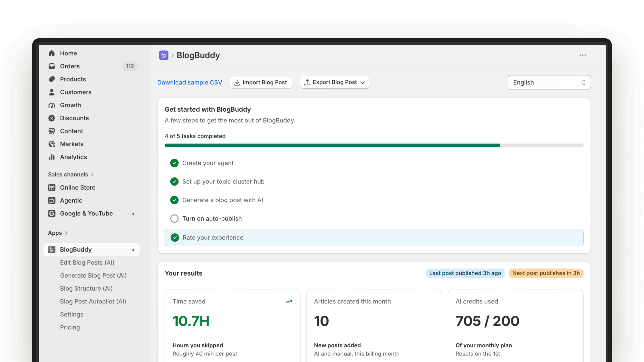Image resolution: width=644 pixels, height=362 pixels.
Task: Click the Products tag icon
Action: pyautogui.click(x=52, y=79)
